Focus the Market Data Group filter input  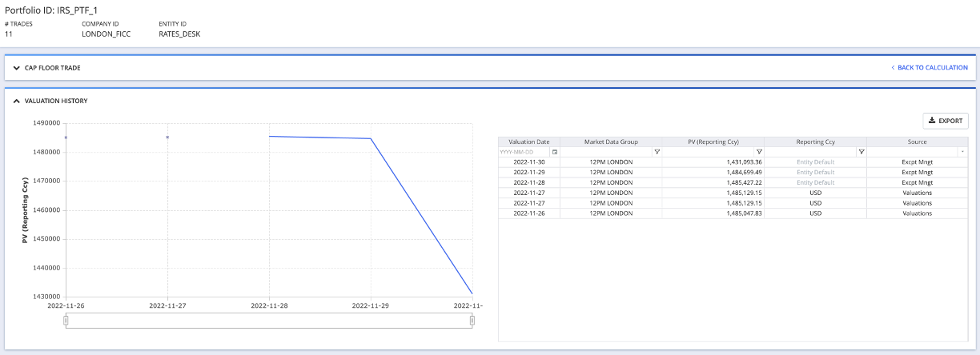(606, 151)
